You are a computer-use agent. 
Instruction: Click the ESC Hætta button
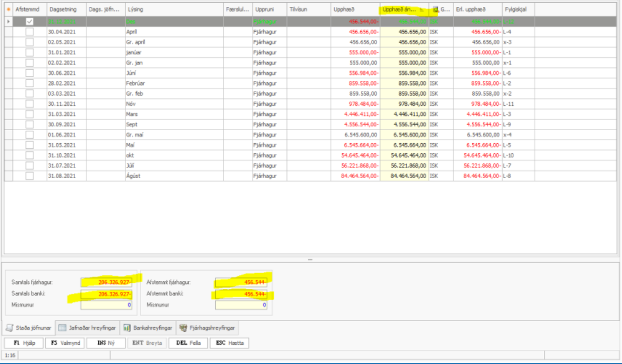(x=229, y=343)
